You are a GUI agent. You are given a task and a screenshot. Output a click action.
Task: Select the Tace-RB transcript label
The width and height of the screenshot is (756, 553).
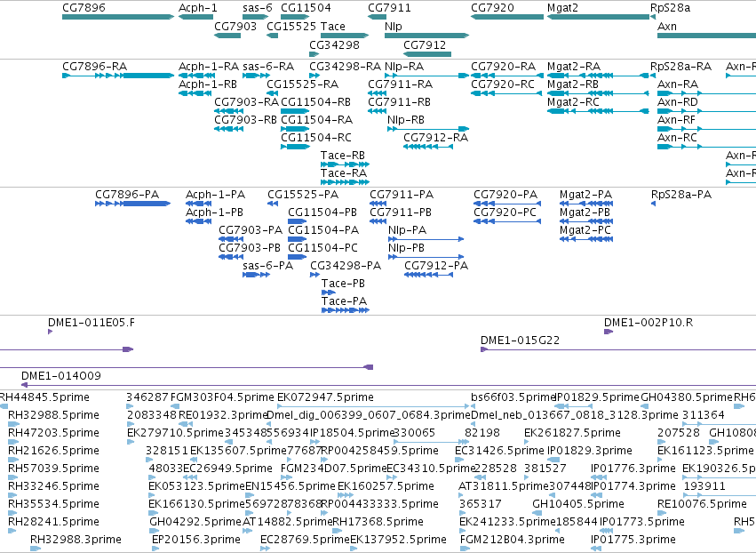[x=343, y=156]
